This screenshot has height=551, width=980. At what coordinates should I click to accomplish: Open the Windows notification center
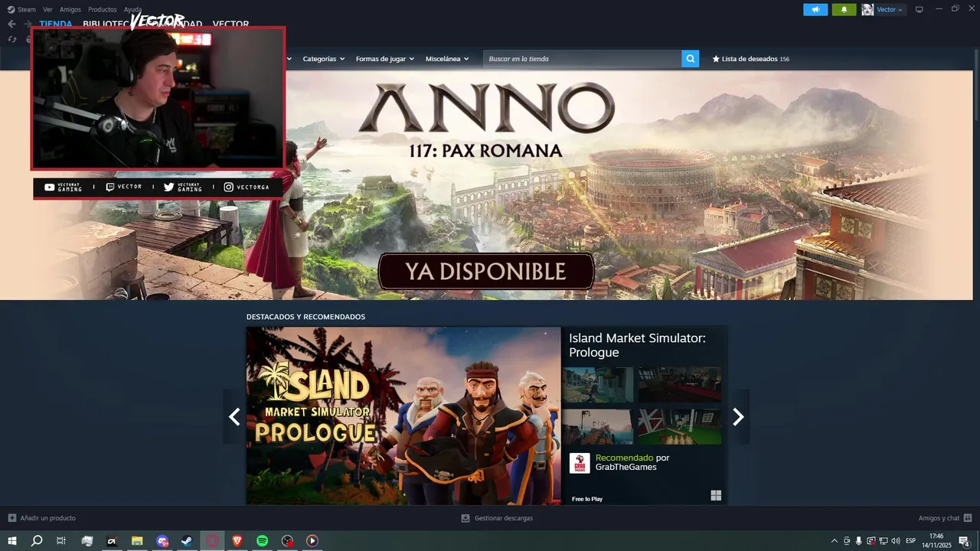tap(964, 541)
